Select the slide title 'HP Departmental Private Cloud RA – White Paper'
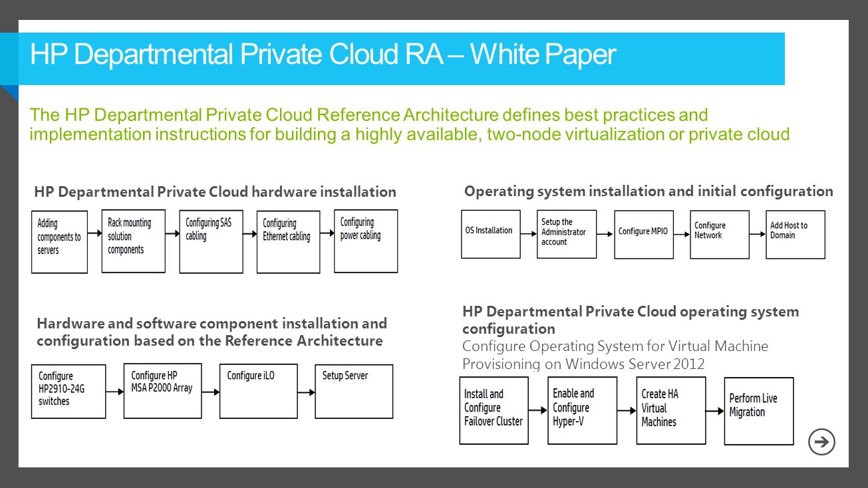Image resolution: width=868 pixels, height=488 pixels. (323, 55)
